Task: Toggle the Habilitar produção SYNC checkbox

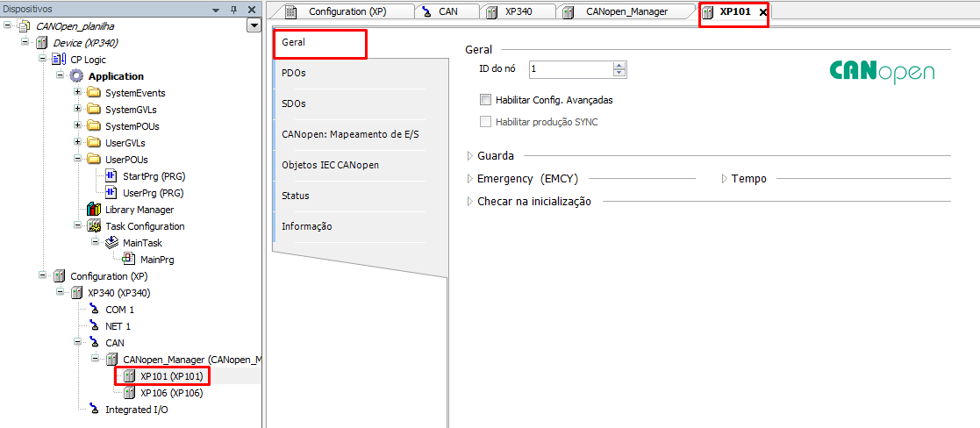Action: 486,122
